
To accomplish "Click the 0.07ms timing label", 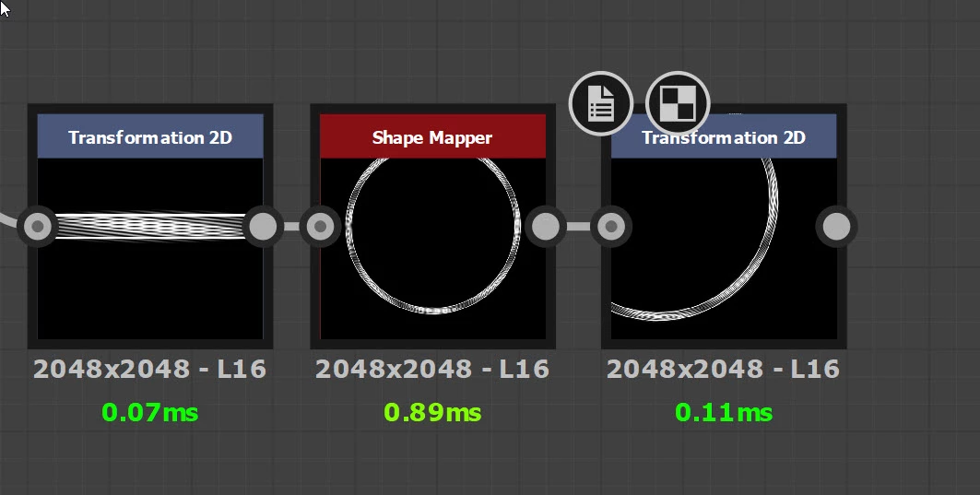I will coord(150,413).
